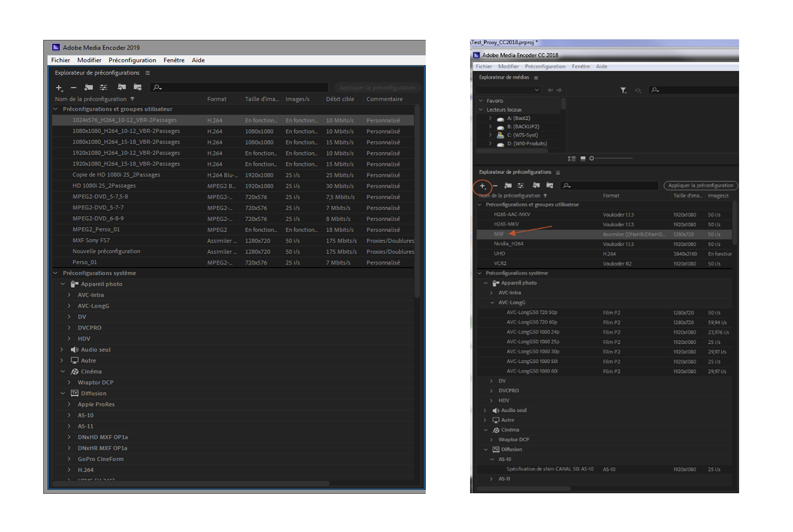Collapse Favoris in the media browser
The image size is (793, 532).
[481, 101]
